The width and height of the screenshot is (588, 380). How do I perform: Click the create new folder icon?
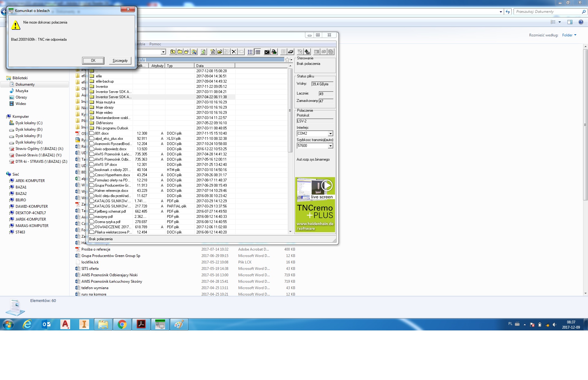click(x=187, y=52)
